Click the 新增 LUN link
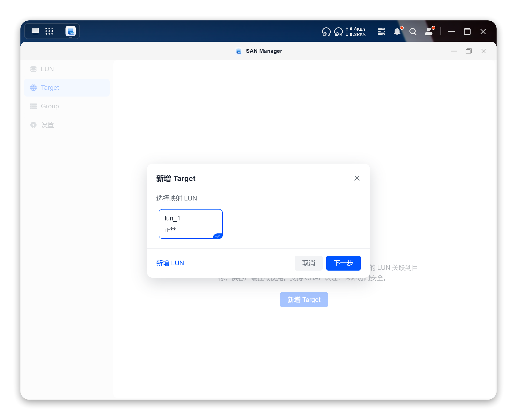Image resolution: width=517 pixels, height=420 pixels. 170,263
